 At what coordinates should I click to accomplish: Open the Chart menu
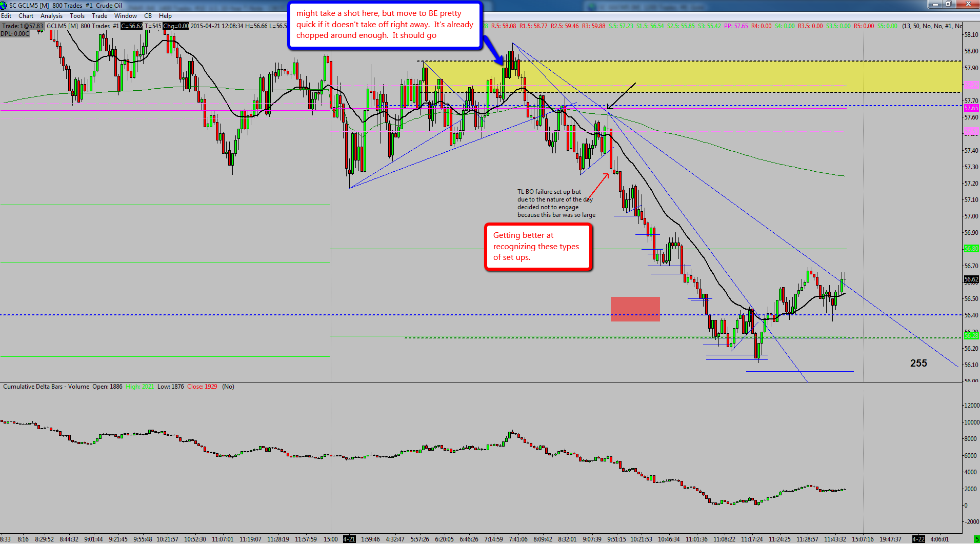[26, 16]
